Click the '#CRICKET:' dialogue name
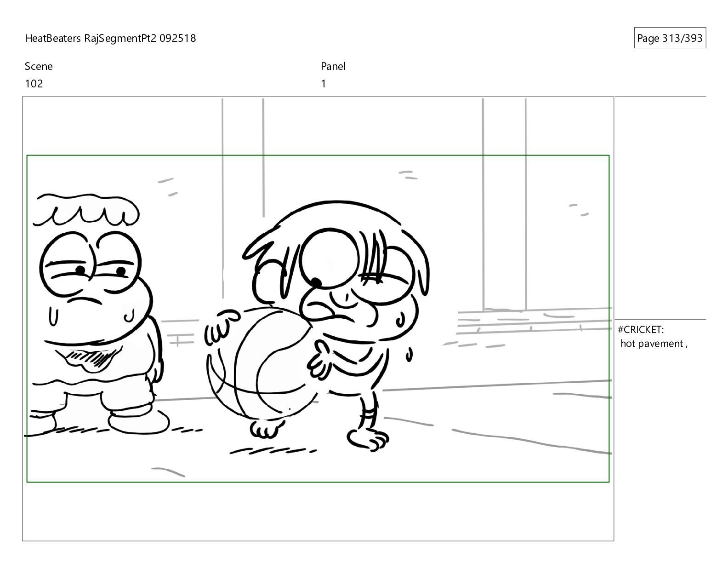 (x=641, y=329)
